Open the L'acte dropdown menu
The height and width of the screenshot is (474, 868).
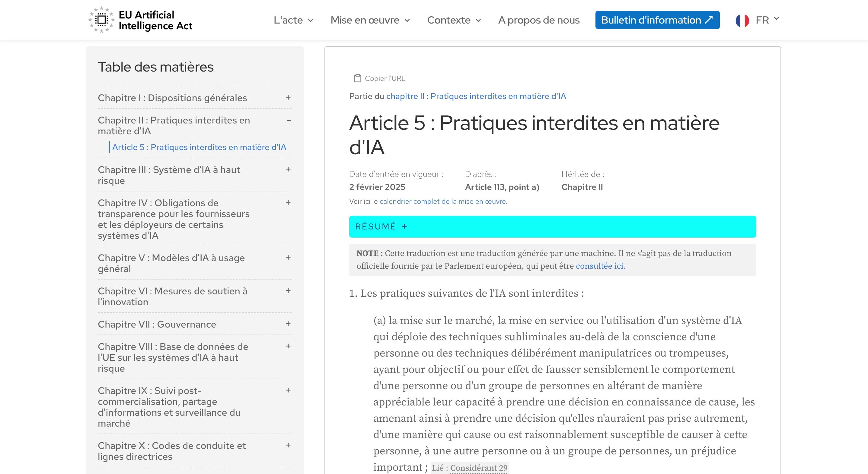click(x=293, y=20)
